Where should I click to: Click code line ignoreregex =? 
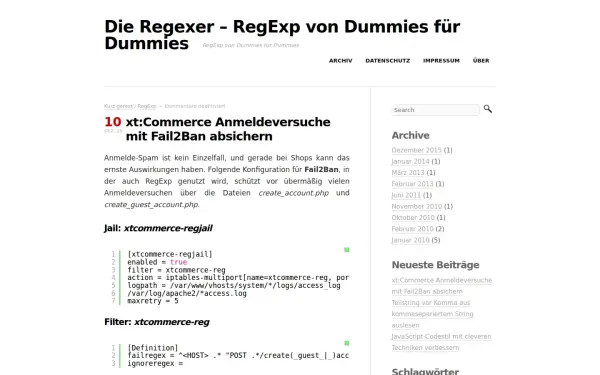click(x=155, y=364)
